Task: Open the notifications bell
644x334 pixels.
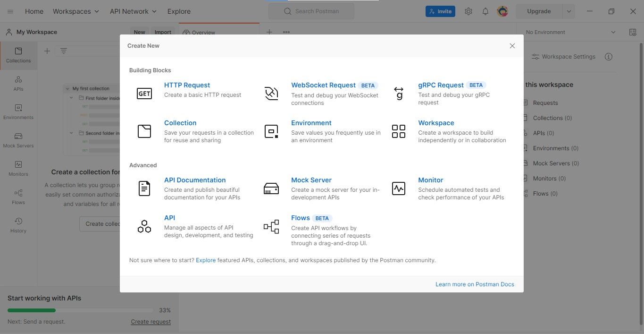Action: 485,11
